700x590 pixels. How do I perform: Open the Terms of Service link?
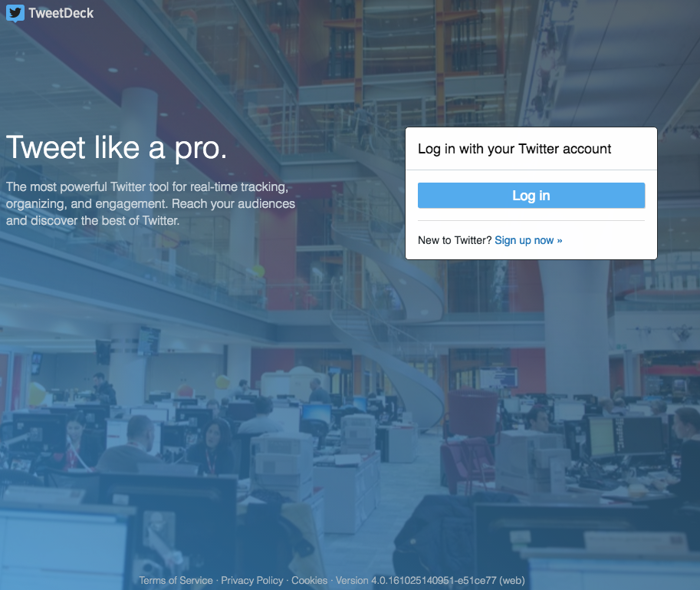click(176, 580)
